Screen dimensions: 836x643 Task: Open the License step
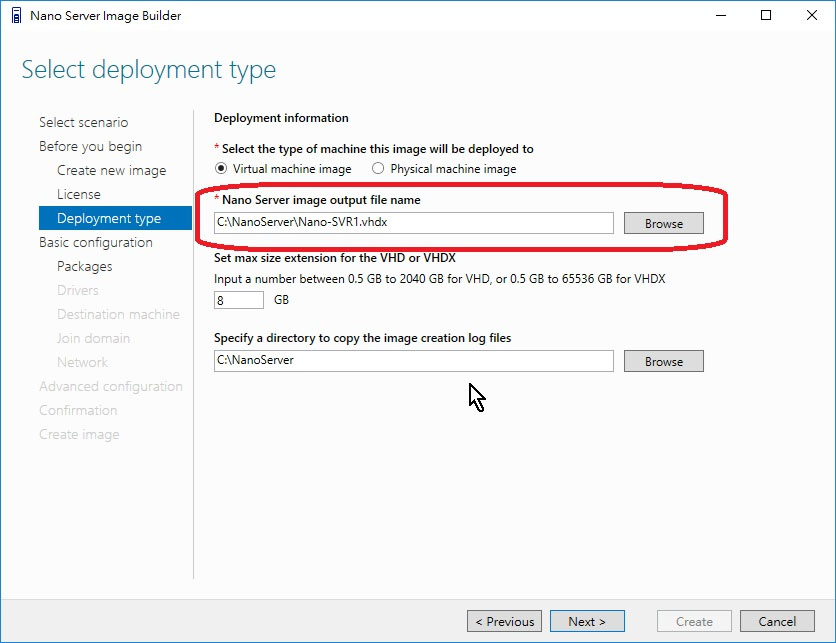click(x=79, y=194)
